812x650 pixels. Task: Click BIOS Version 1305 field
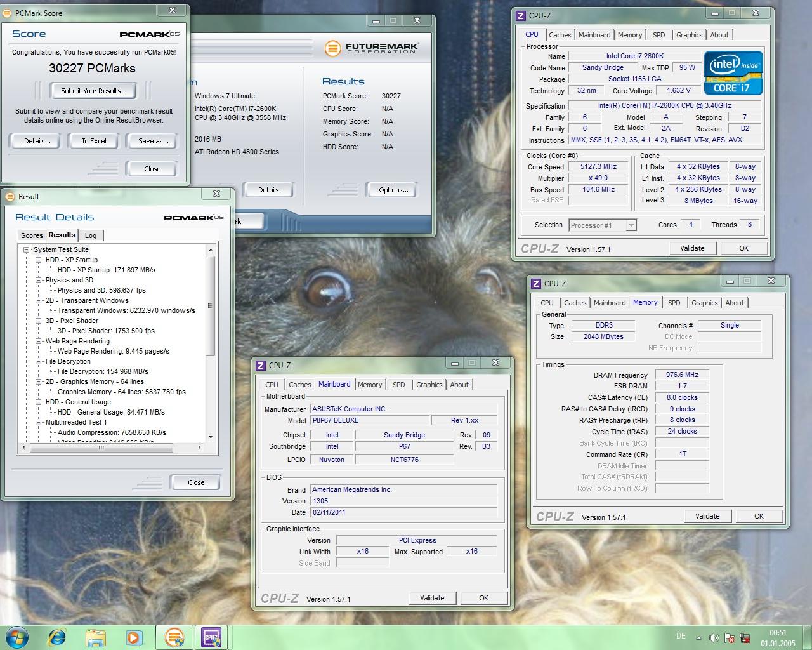click(x=403, y=501)
